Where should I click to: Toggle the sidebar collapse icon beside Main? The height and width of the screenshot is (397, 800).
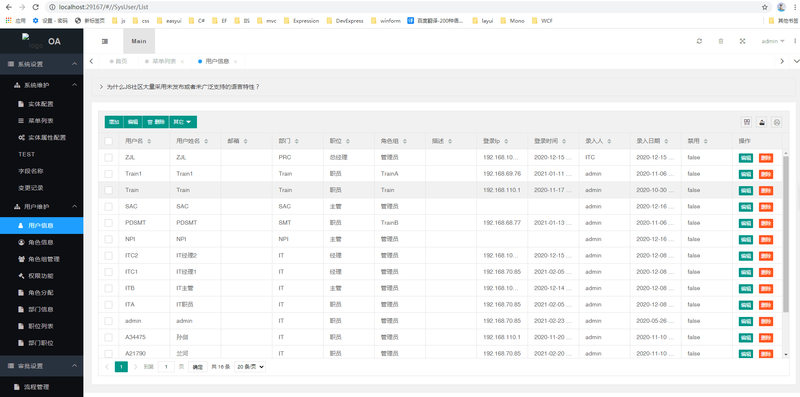[105, 41]
